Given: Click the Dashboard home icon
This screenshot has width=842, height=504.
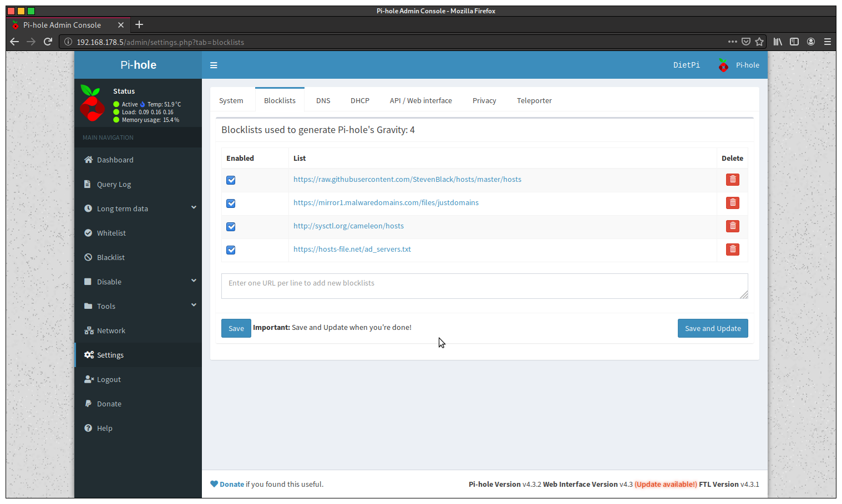Looking at the screenshot, I should pyautogui.click(x=88, y=160).
